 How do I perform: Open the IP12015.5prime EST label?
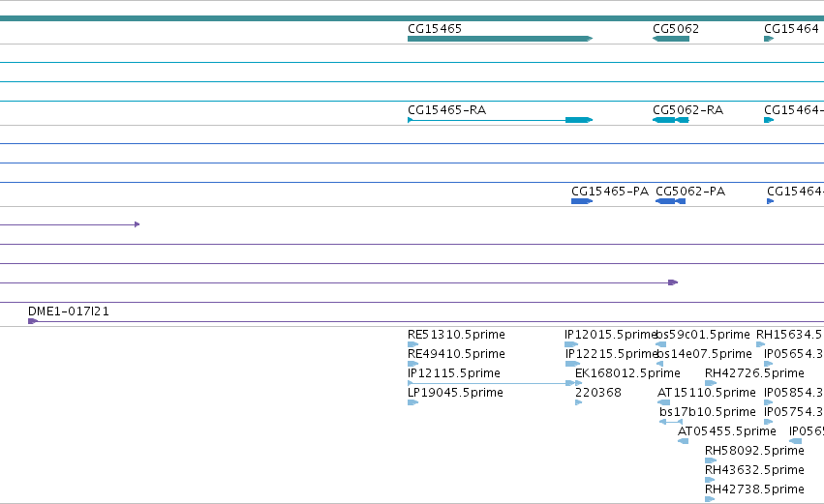[611, 335]
